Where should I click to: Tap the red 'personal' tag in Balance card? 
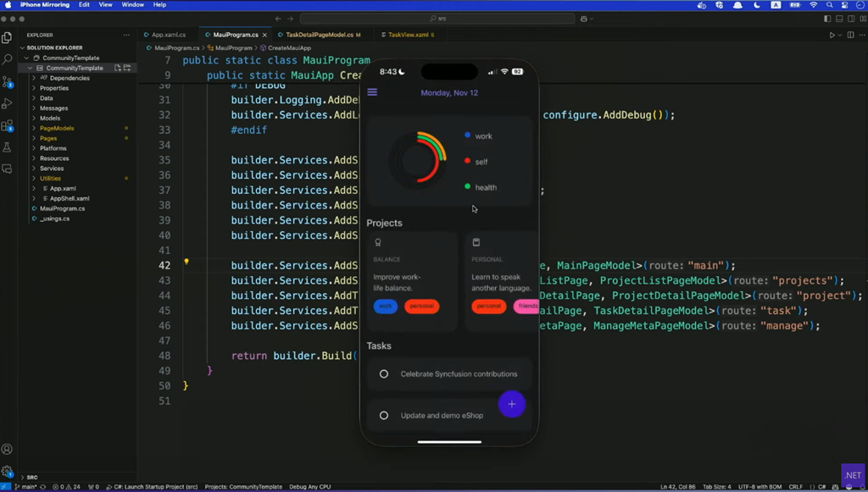(x=421, y=306)
